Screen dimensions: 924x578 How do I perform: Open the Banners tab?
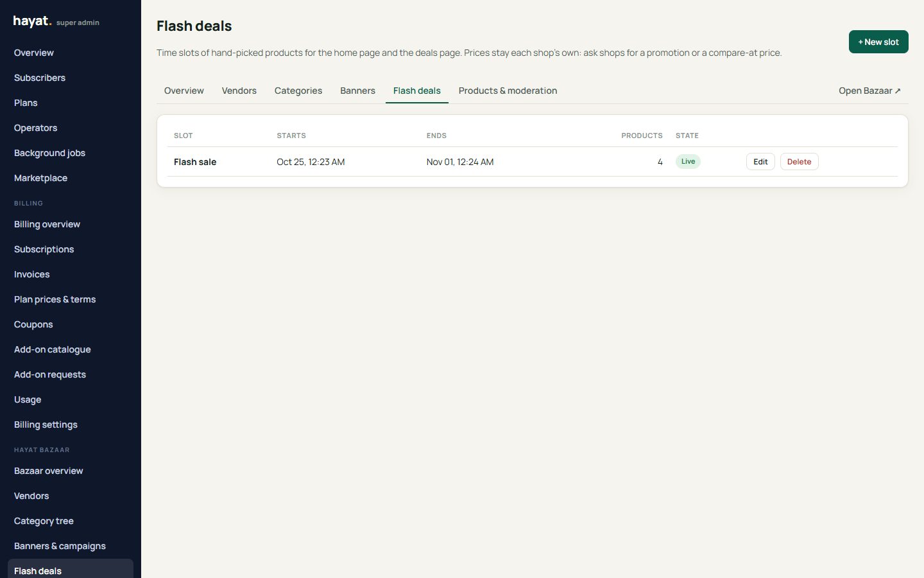point(357,91)
